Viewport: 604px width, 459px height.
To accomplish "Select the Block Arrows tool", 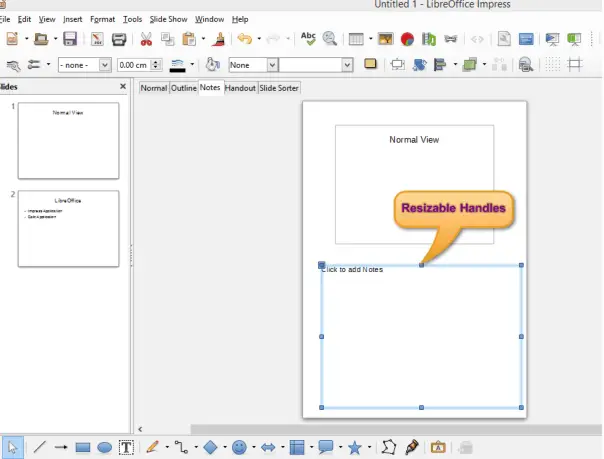I will pos(268,447).
